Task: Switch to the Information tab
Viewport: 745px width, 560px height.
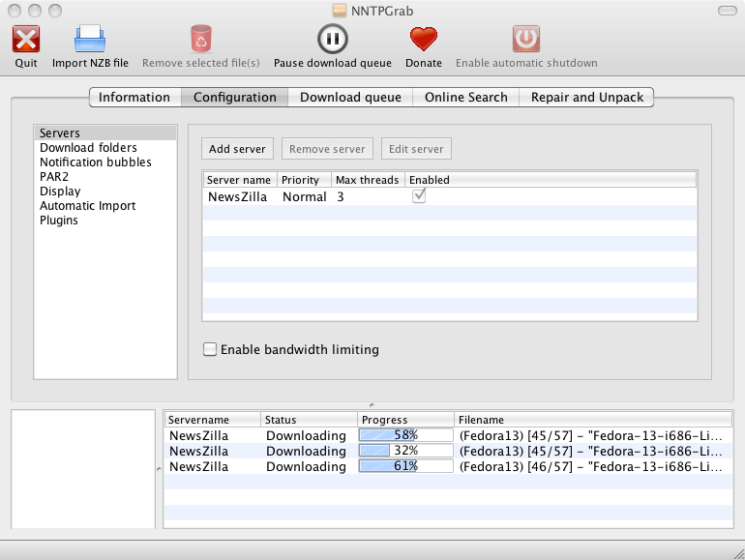Action: [x=134, y=97]
